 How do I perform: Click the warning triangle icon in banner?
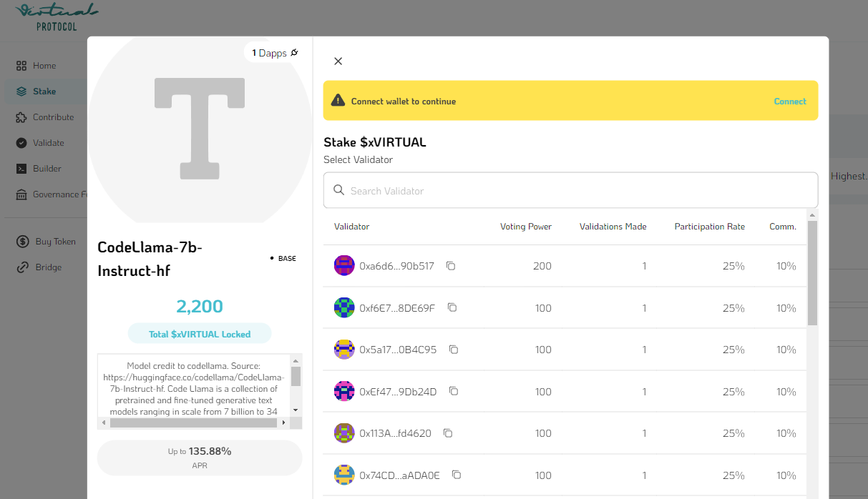(338, 101)
